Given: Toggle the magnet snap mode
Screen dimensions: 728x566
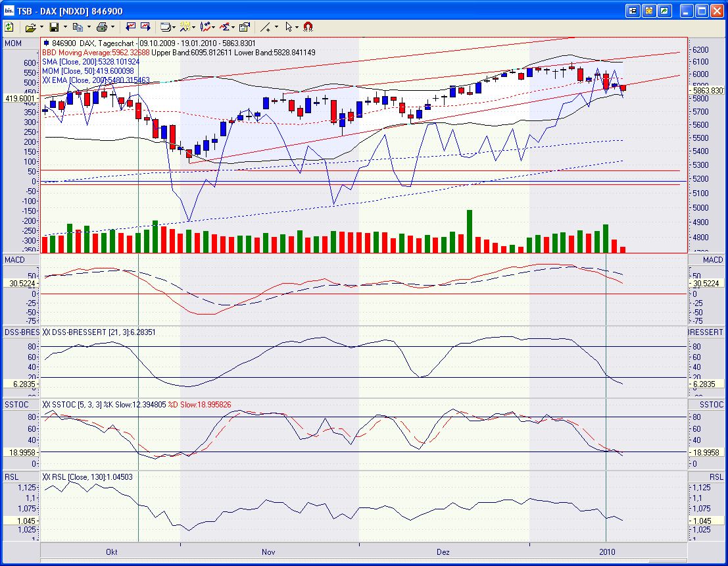Looking at the screenshot, I should (308, 27).
